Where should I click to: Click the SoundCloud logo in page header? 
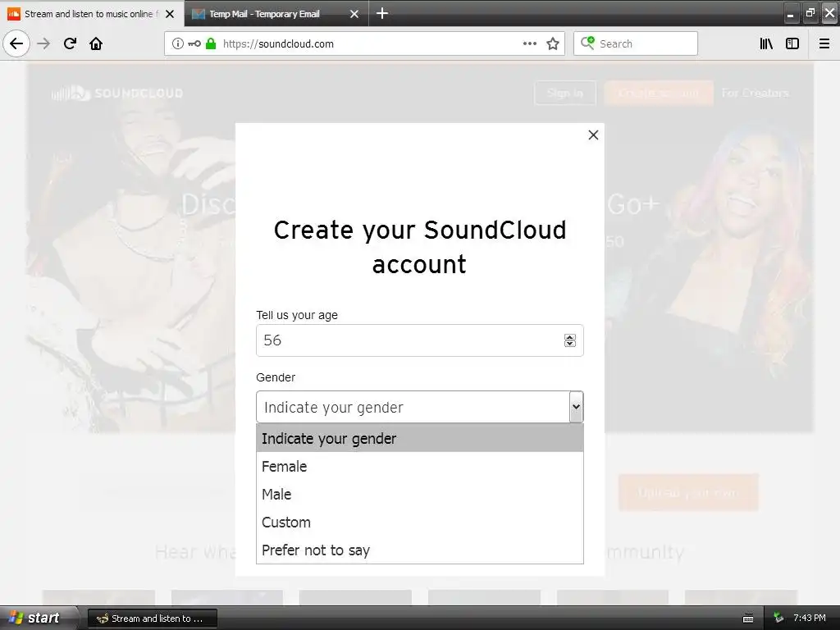[117, 93]
